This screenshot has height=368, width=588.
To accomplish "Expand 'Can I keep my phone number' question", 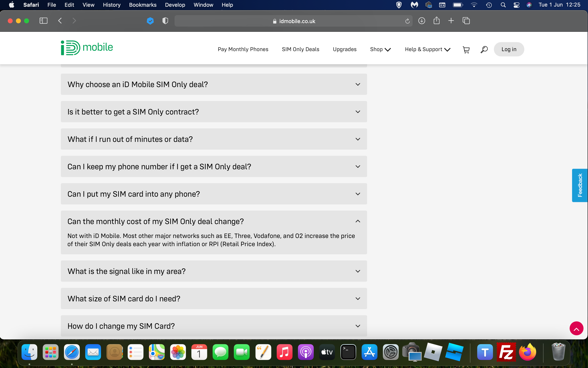I will (214, 166).
